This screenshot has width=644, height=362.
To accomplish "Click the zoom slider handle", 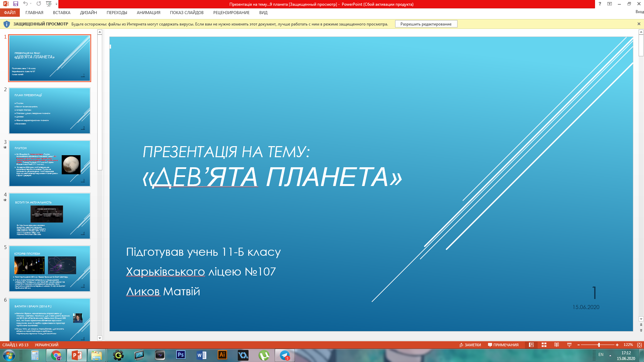I will 599,345.
